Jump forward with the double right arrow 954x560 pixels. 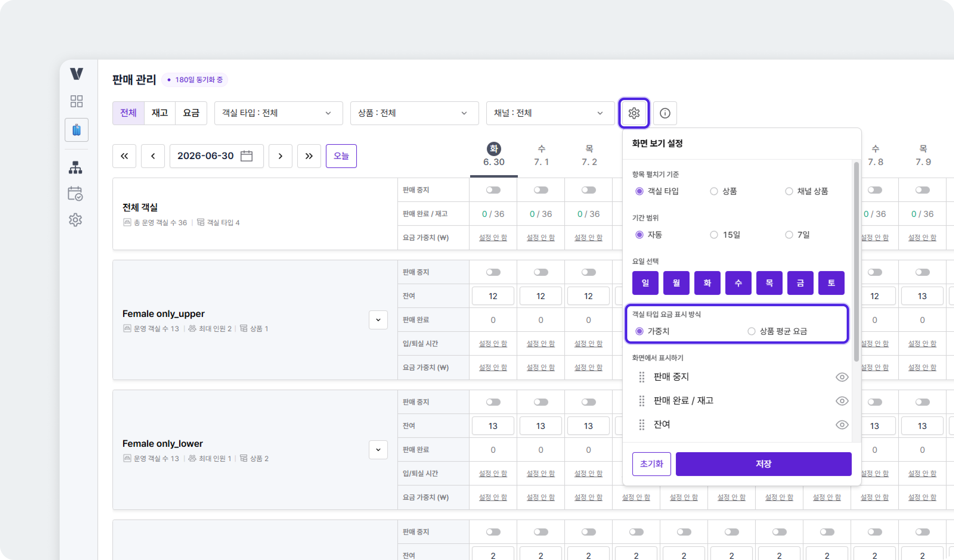point(309,156)
